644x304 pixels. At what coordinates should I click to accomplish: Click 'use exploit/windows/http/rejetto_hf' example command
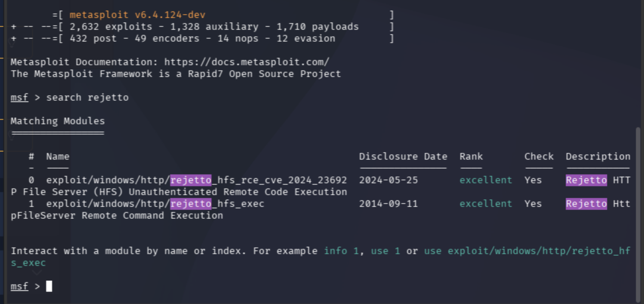(527, 251)
